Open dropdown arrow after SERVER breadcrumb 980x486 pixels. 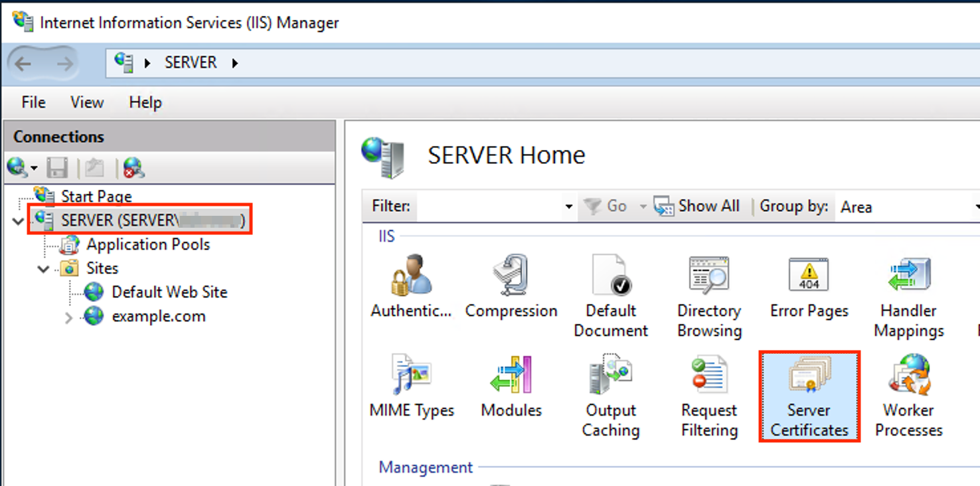point(234,64)
